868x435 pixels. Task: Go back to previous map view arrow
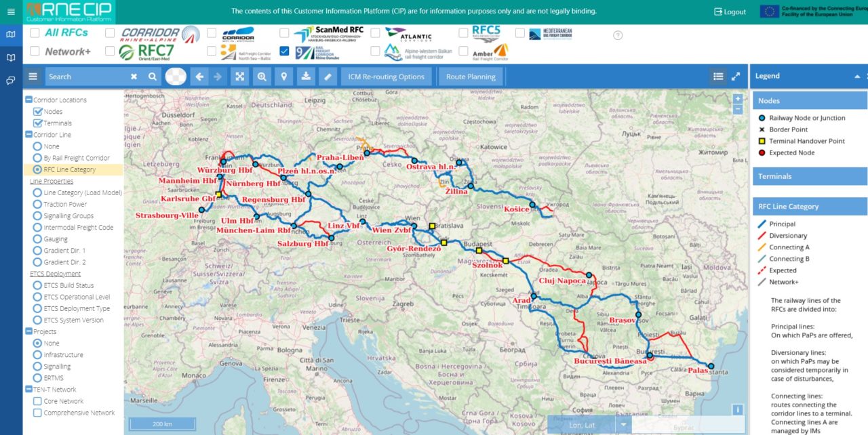[x=199, y=77]
